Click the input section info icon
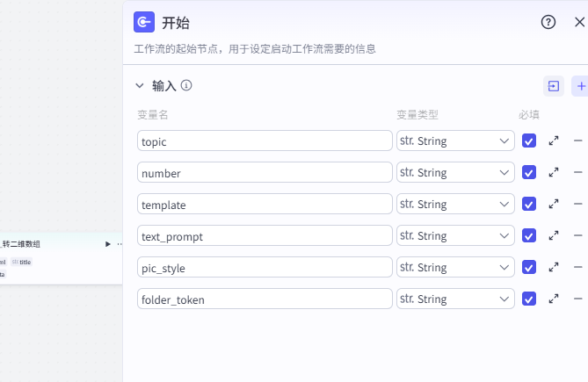588x382 pixels. [x=186, y=86]
